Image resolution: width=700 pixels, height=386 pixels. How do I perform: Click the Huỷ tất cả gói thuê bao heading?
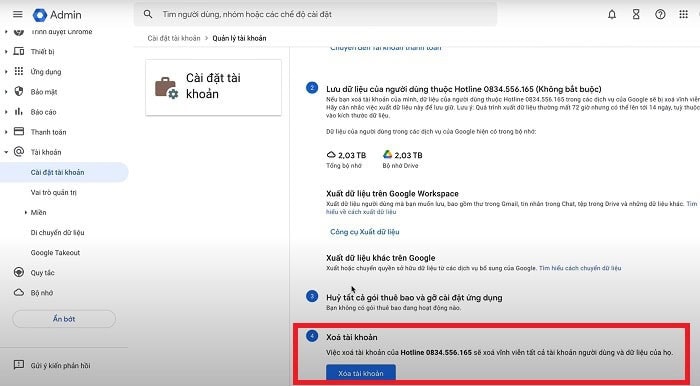414,298
